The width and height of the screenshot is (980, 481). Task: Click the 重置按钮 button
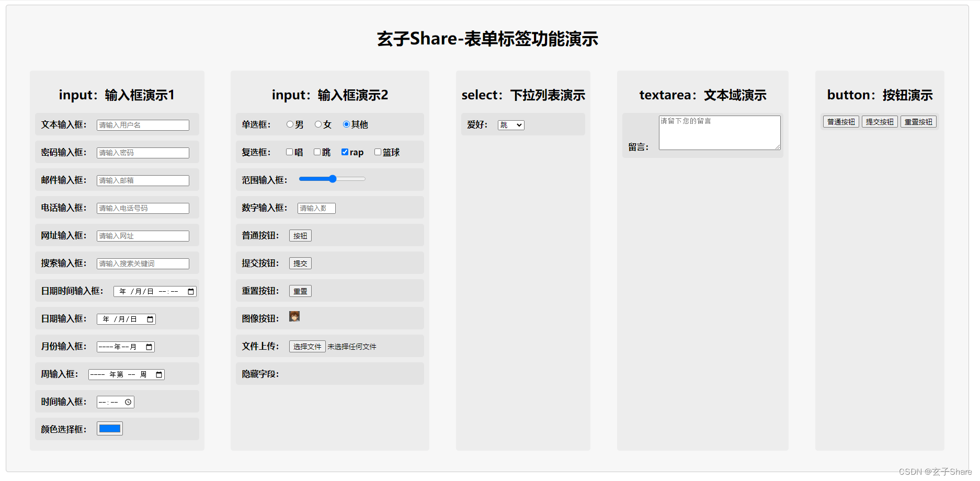918,122
